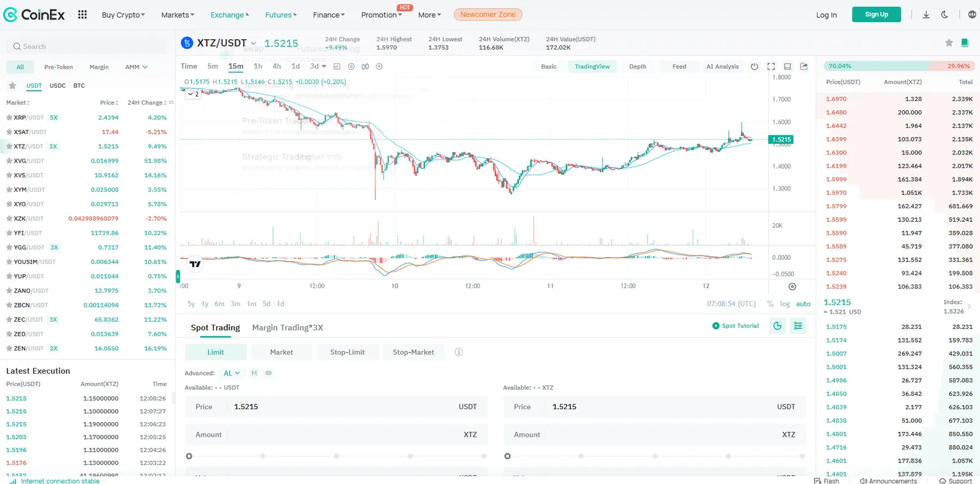The width and height of the screenshot is (980, 484).
Task: Select the Stop-Market order tab
Action: coord(413,352)
